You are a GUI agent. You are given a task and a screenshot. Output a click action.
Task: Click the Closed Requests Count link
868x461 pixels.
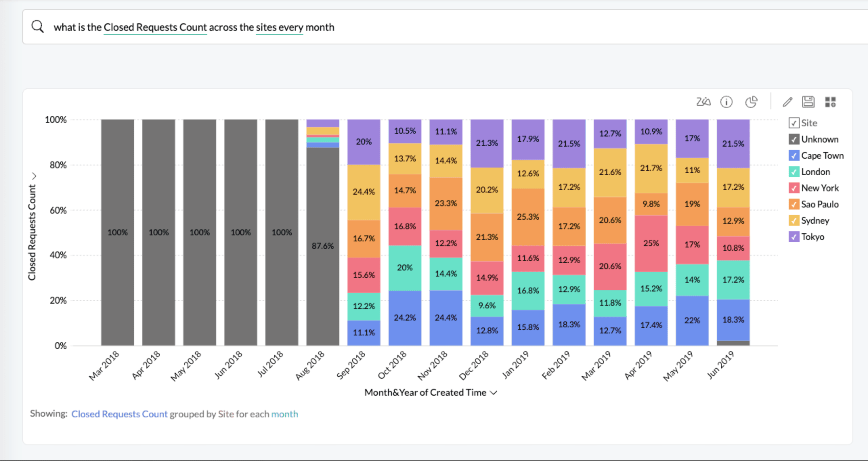click(119, 414)
